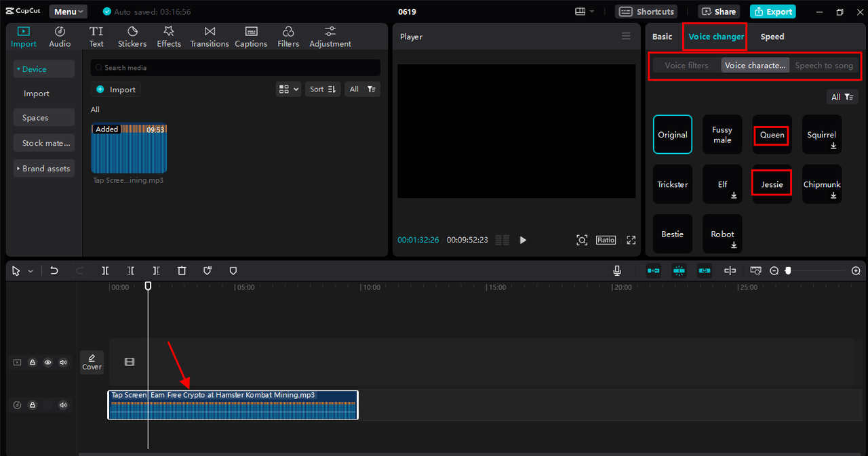Click the player hamburger menu icon
The image size is (868, 456).
click(x=626, y=37)
